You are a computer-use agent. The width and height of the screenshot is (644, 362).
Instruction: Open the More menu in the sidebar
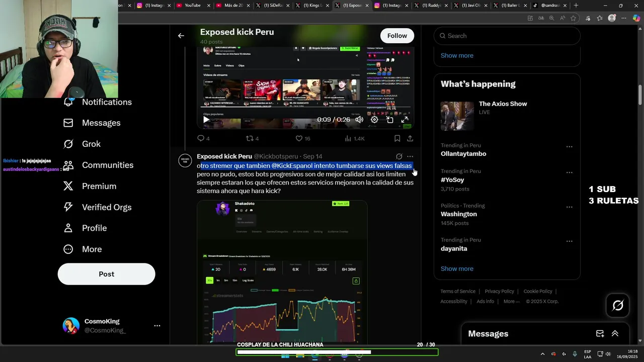coord(83,249)
